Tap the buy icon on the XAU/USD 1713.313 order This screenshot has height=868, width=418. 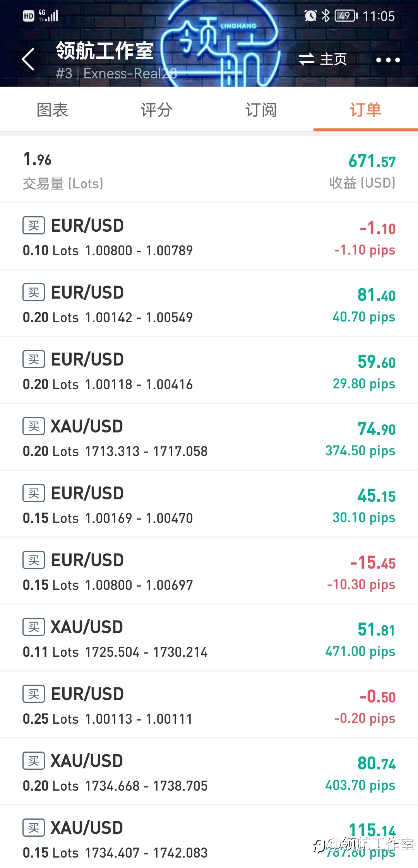point(34,426)
